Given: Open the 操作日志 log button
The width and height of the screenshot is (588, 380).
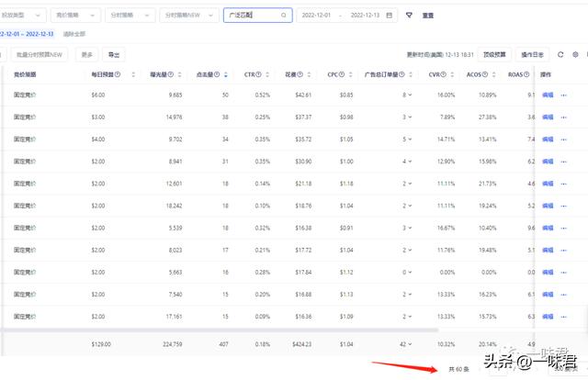Looking at the screenshot, I should click(x=532, y=55).
